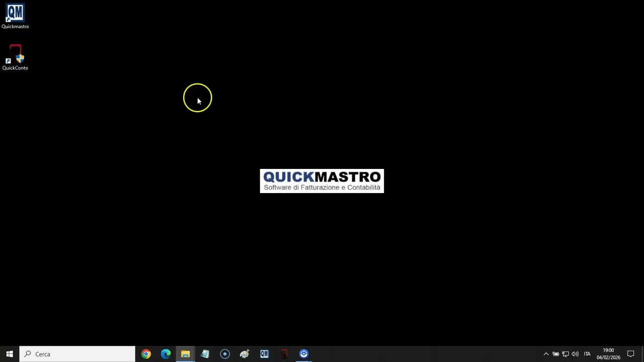Screen dimensions: 644x362
Task: Open File Explorer from the taskbar
Action: [185, 354]
